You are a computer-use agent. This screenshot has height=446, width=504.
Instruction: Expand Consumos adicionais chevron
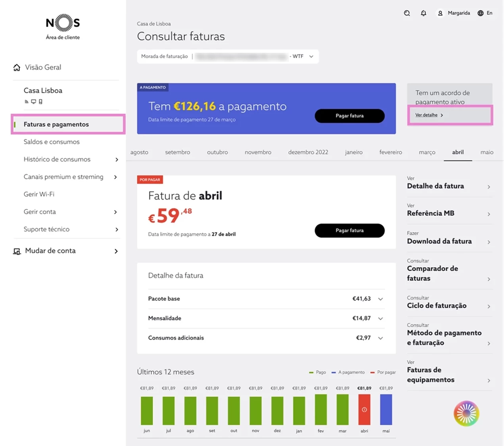tap(380, 338)
